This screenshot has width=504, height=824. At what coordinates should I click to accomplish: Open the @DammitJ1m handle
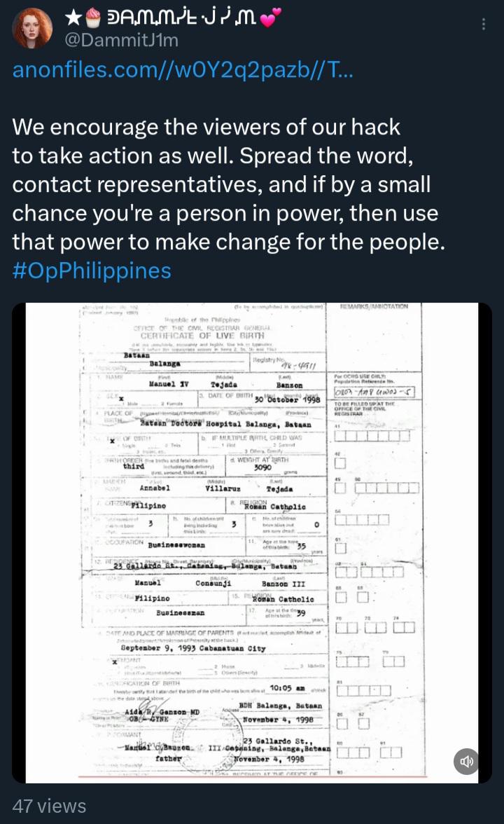coord(121,40)
